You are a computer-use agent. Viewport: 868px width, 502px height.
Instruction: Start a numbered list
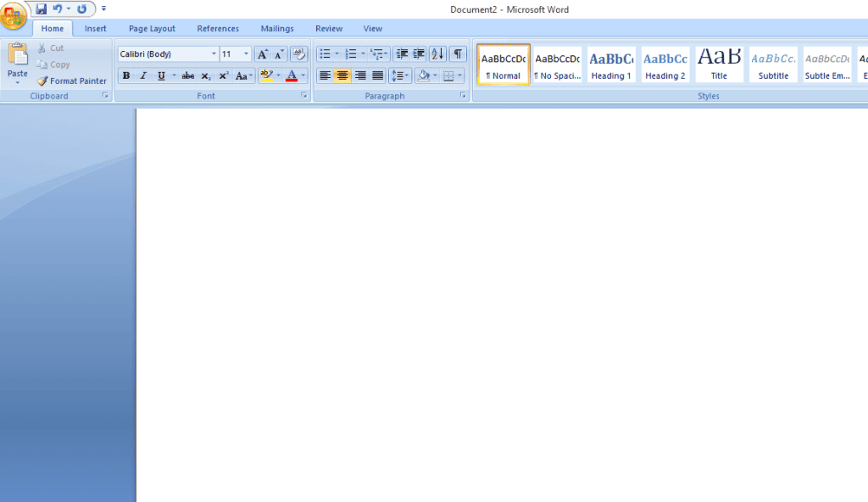click(x=351, y=53)
